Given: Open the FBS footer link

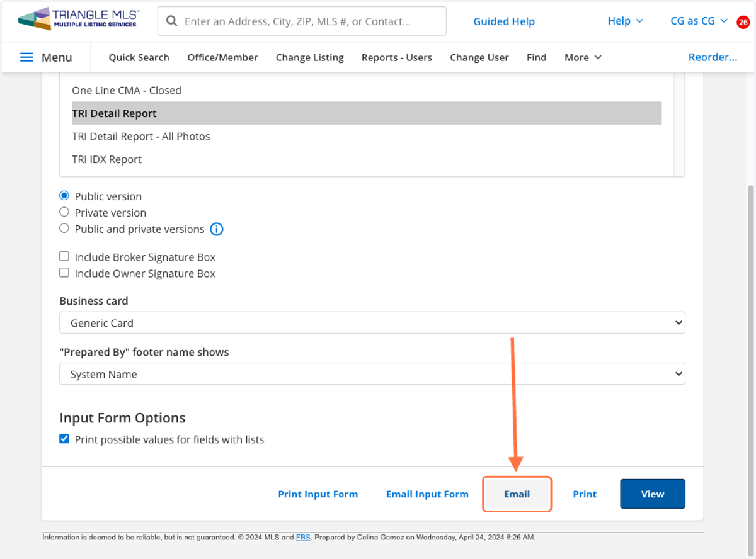Looking at the screenshot, I should (x=303, y=538).
